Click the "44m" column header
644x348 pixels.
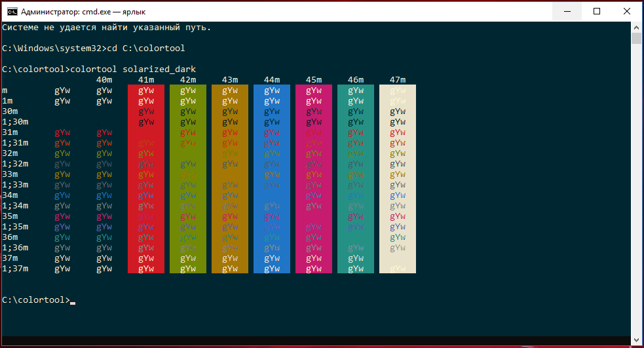click(271, 80)
